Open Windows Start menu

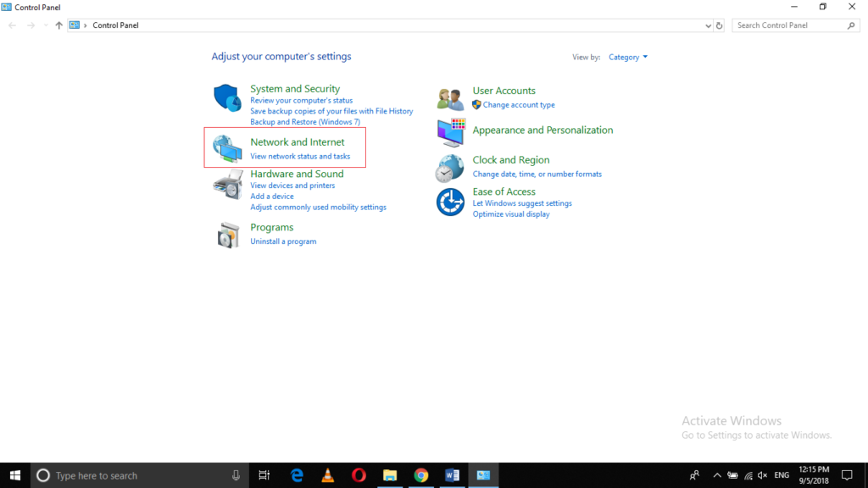coord(15,475)
